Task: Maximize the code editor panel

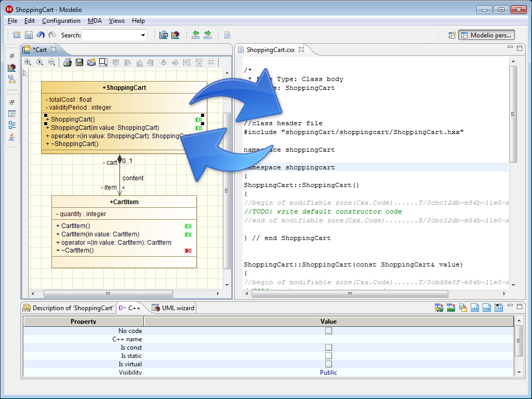Action: pos(520,48)
